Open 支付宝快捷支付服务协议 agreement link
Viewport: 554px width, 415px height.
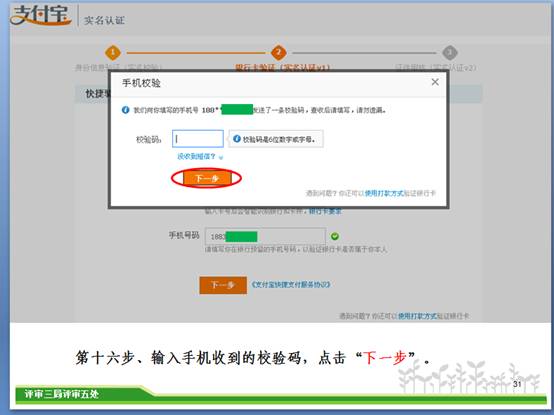[x=291, y=284]
